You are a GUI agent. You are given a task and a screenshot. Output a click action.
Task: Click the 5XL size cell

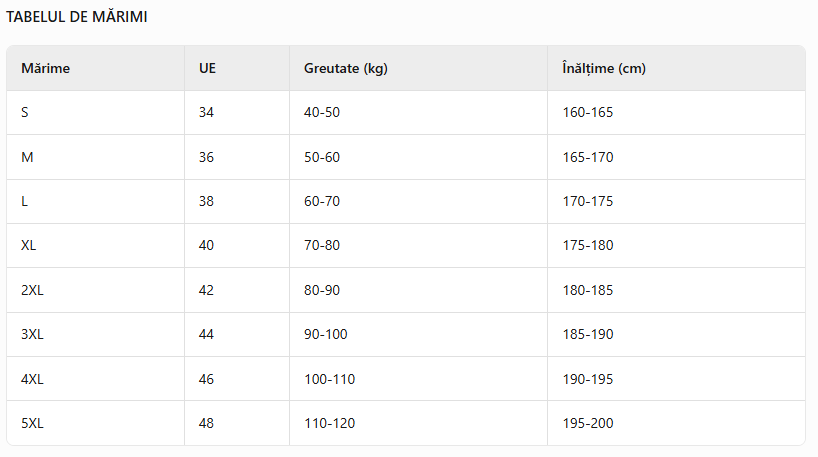pos(32,423)
